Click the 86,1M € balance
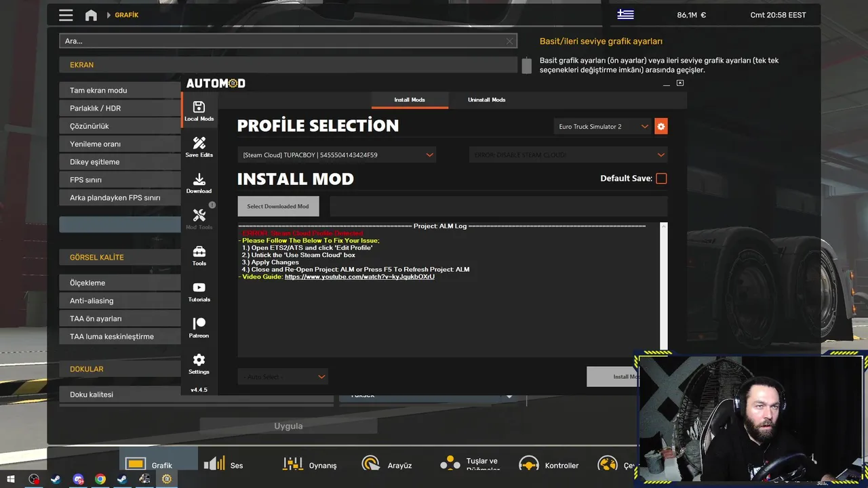 point(691,15)
